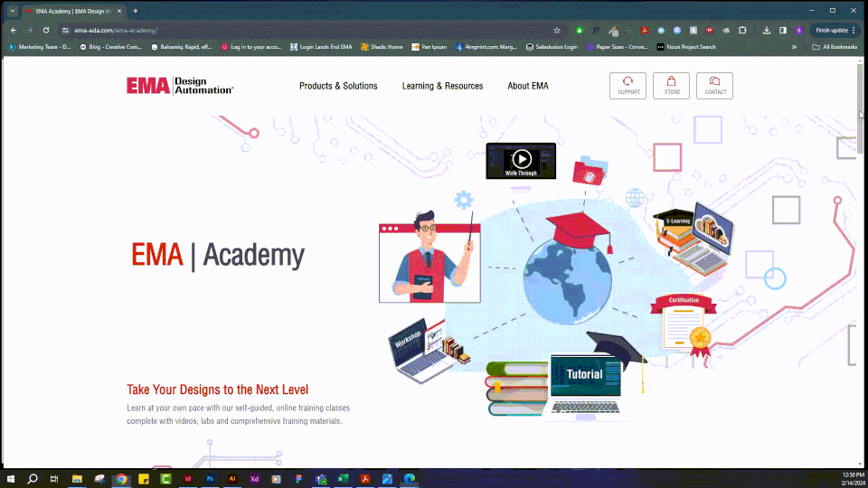This screenshot has width=868, height=488.
Task: Expand hidden bookmarks with double chevron
Action: coord(794,47)
